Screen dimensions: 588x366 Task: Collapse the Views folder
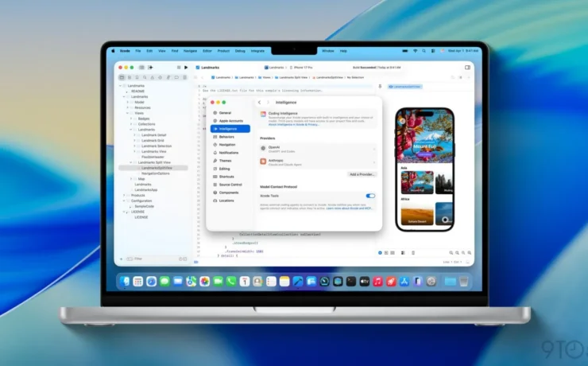click(127, 113)
